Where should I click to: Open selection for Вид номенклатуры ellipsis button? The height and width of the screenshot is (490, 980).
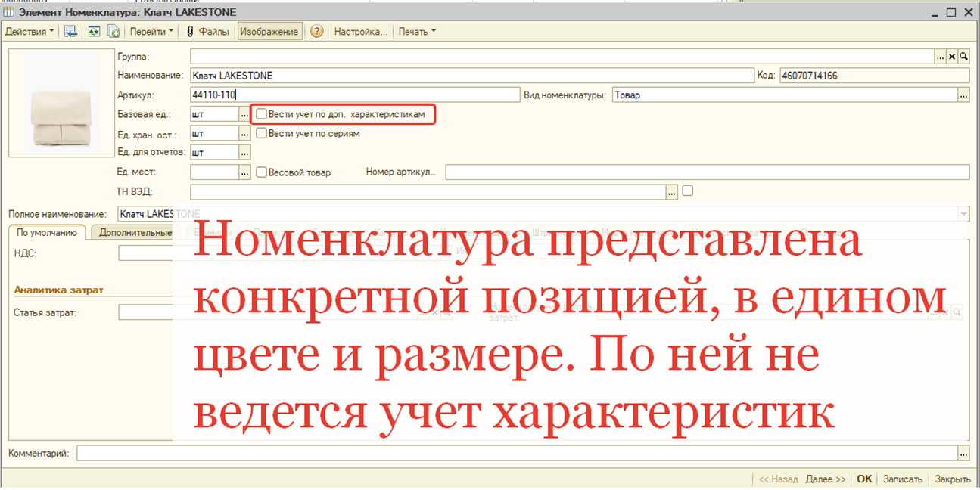pyautogui.click(x=963, y=95)
